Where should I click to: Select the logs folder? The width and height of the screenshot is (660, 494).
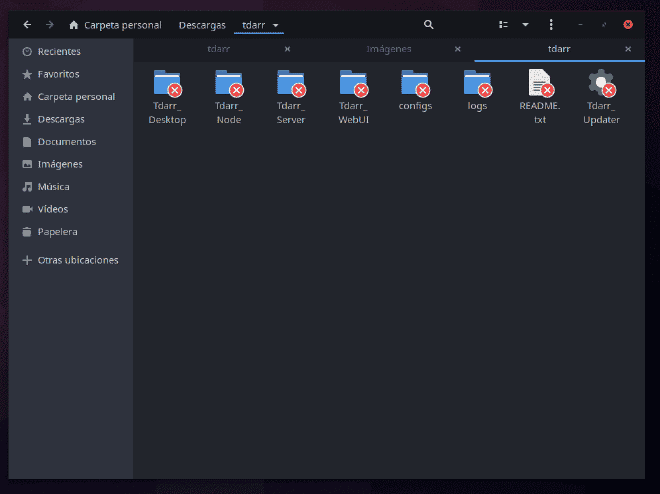(477, 90)
